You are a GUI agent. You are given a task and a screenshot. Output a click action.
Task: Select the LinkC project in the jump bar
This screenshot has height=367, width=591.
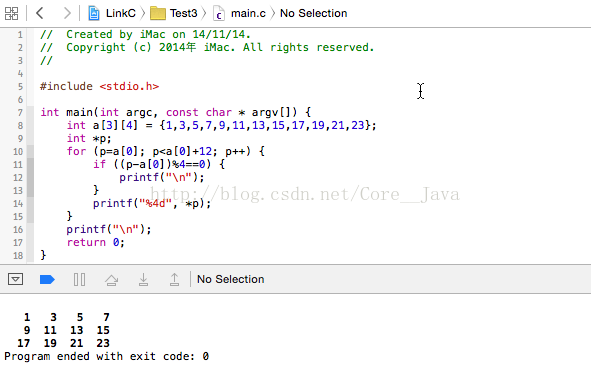112,13
